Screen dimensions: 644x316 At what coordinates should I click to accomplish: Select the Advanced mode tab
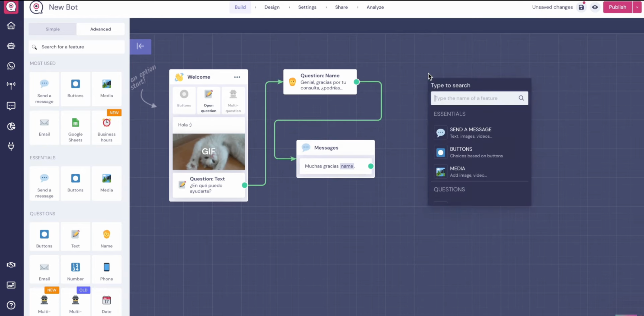click(x=101, y=29)
